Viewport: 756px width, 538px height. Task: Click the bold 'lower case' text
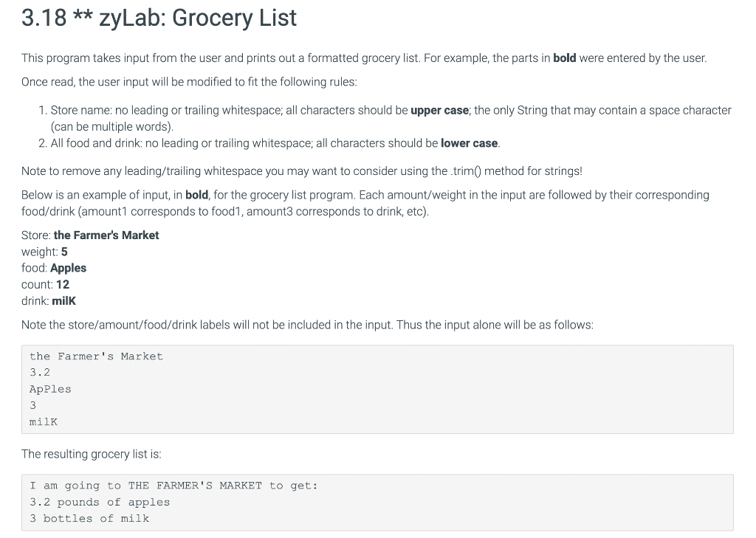tap(469, 143)
